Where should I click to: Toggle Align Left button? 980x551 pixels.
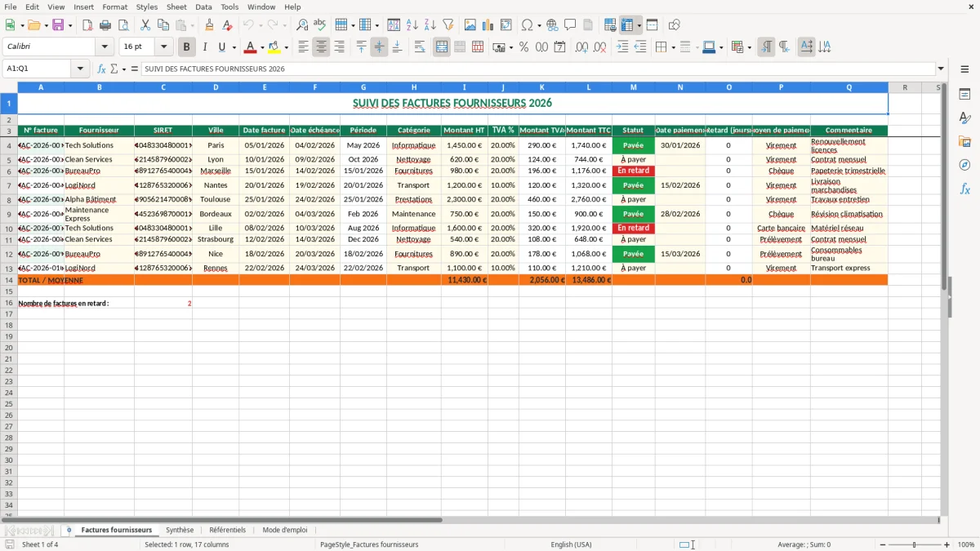(x=303, y=47)
